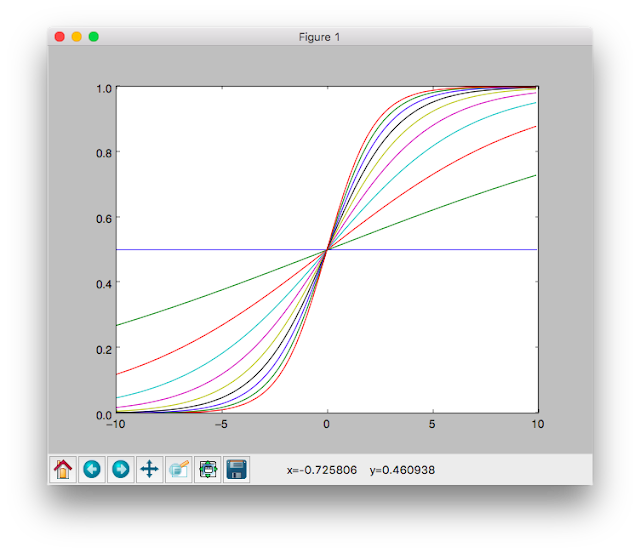Go forward to next view arrow
The width and height of the screenshot is (640, 553).
point(121,469)
